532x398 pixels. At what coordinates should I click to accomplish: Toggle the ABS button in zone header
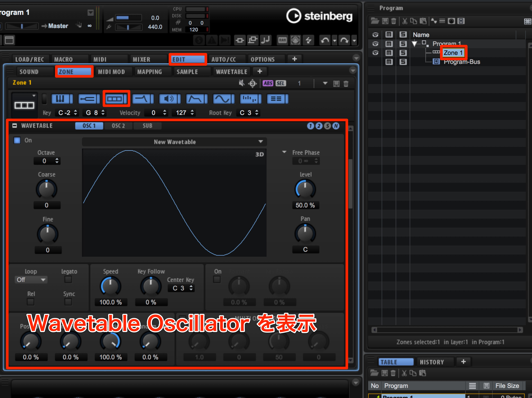(x=268, y=83)
